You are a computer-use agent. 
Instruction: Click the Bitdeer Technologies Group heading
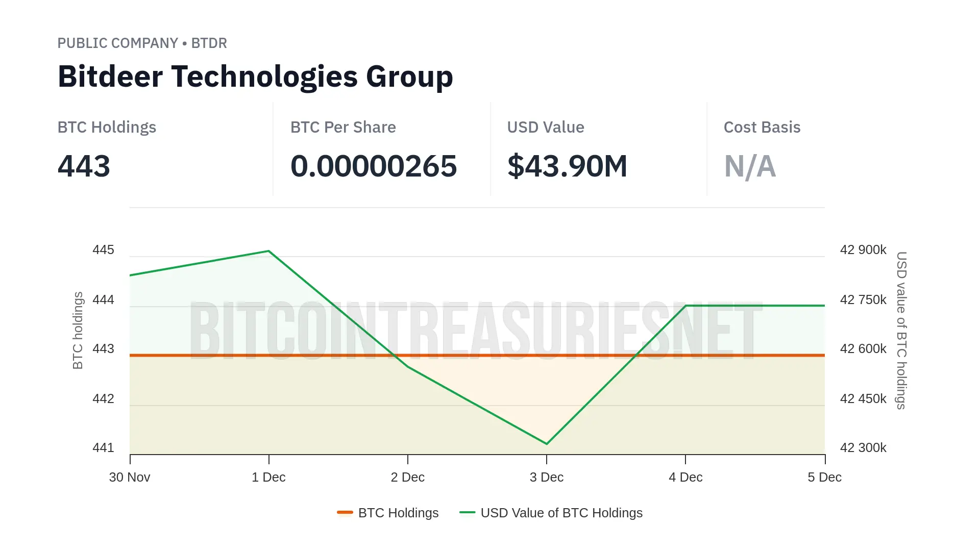coord(255,77)
